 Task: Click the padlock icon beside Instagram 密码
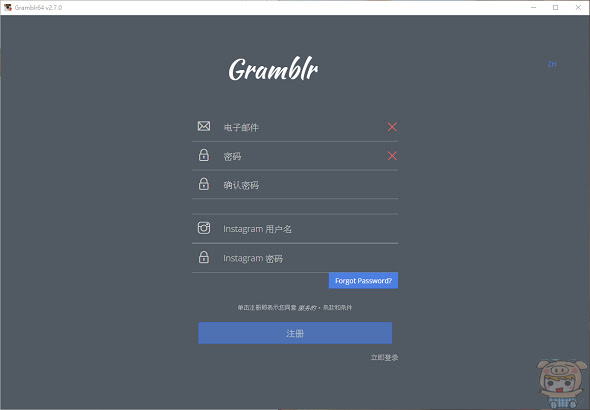[x=204, y=257]
